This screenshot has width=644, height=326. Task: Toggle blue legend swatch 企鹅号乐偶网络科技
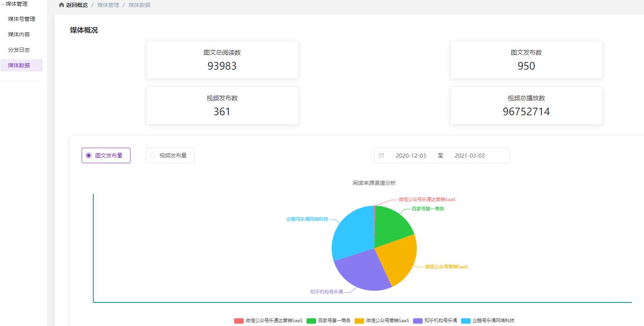[466, 321]
